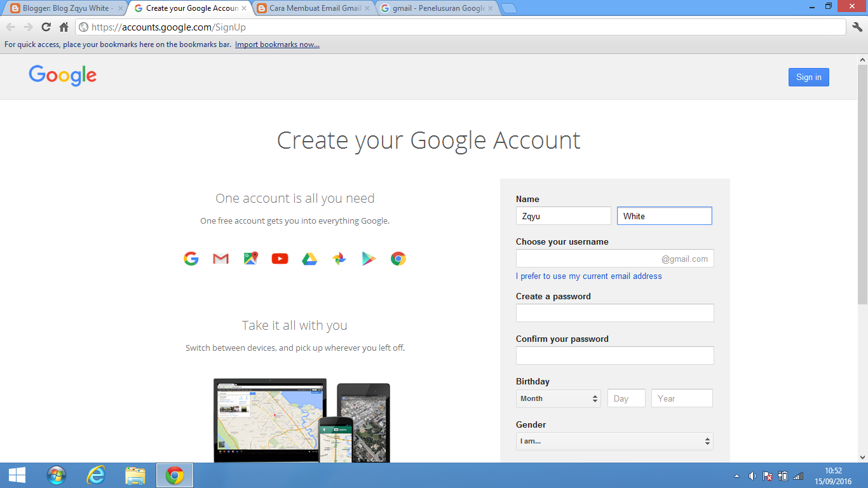Switch to the gmail - Penelusuran Google tab
This screenshot has width=868, height=488.
tap(437, 8)
